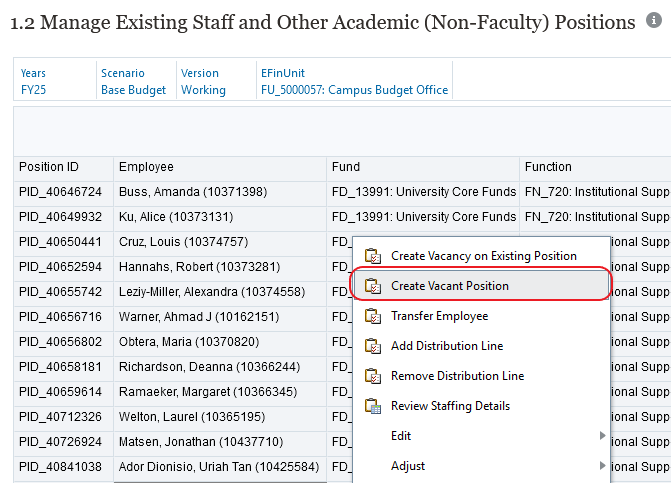
Task: Click Create Vacancy on Existing Position icon
Action: (373, 256)
